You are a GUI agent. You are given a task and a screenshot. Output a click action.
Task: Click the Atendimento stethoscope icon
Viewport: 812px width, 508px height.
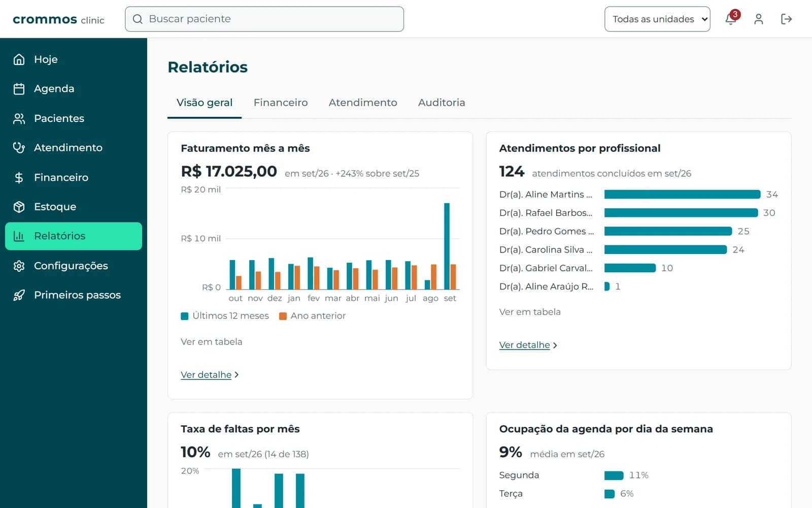point(19,148)
